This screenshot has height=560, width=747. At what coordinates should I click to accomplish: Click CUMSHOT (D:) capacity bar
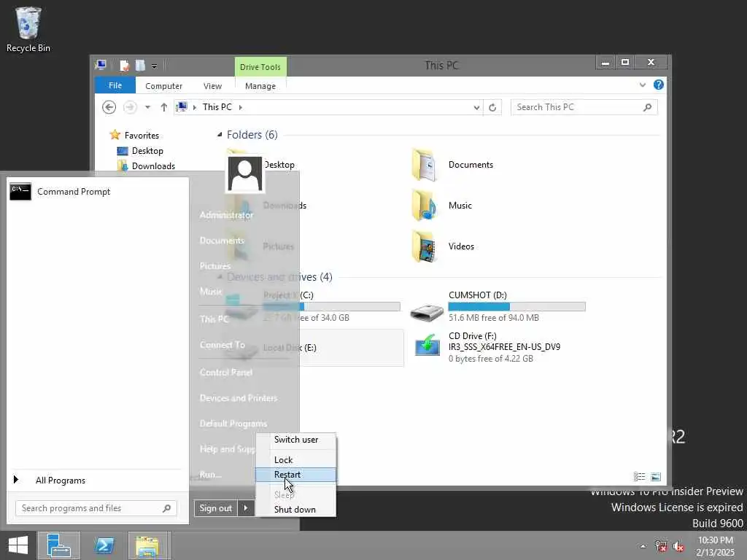[517, 307]
